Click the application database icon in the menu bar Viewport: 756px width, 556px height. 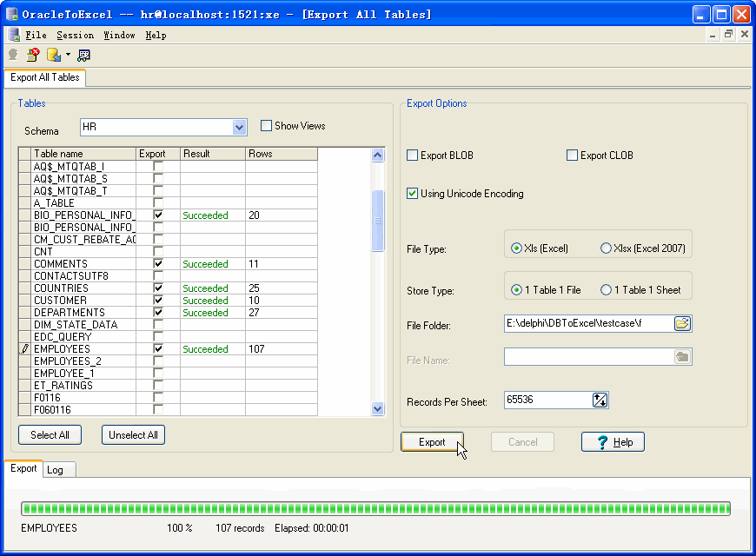point(13,35)
